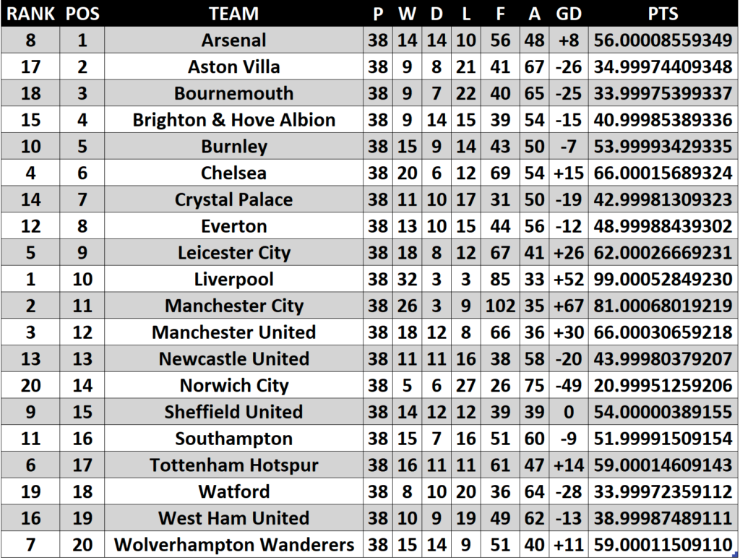Select Leicester City's goal difference +26

click(x=568, y=253)
